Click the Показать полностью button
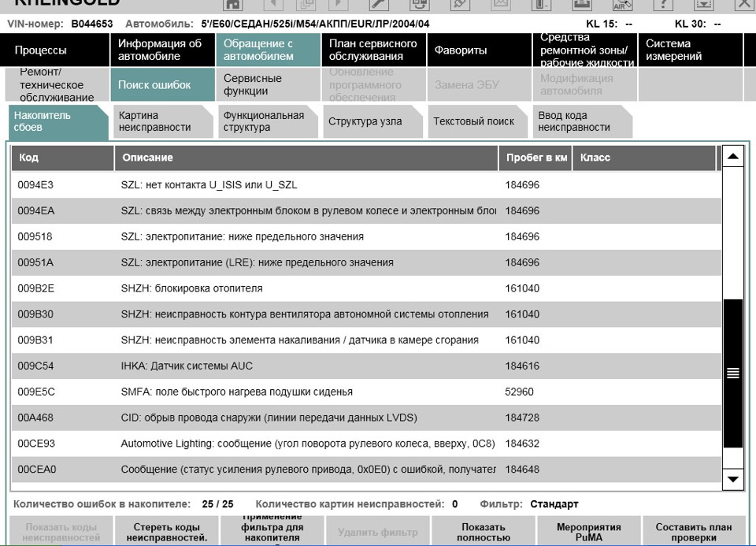Image resolution: width=756 pixels, height=546 pixels. pyautogui.click(x=483, y=532)
